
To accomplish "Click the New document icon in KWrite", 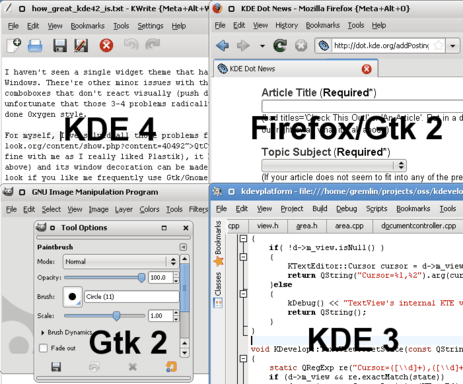I will pos(14,45).
